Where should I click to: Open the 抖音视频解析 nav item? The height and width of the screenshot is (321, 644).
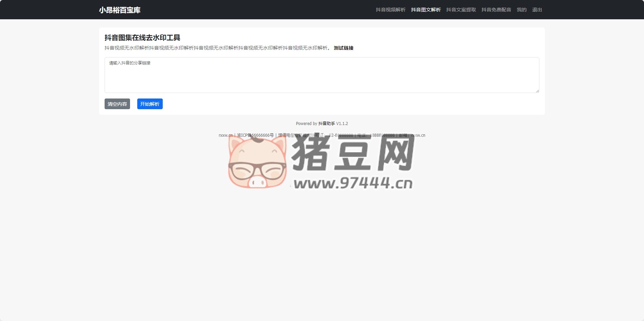(390, 10)
